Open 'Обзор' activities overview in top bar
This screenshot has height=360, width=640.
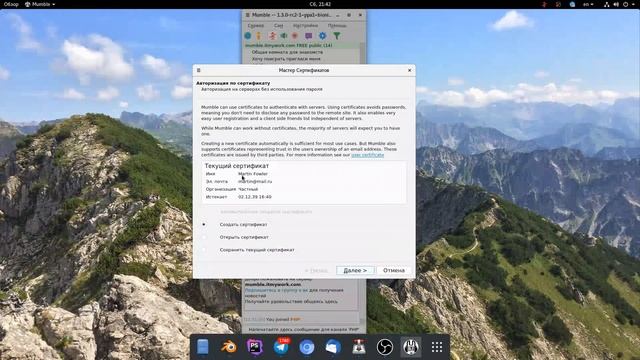pos(11,4)
